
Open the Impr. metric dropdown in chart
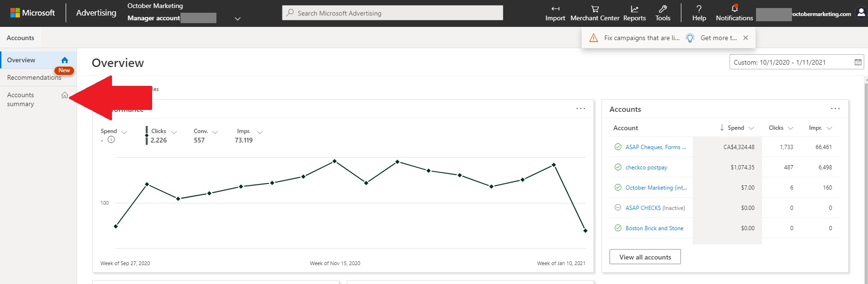[259, 133]
